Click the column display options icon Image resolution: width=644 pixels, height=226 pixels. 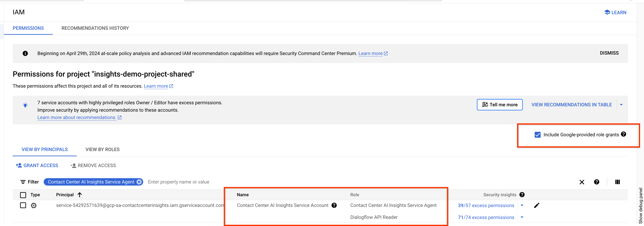[x=617, y=182]
